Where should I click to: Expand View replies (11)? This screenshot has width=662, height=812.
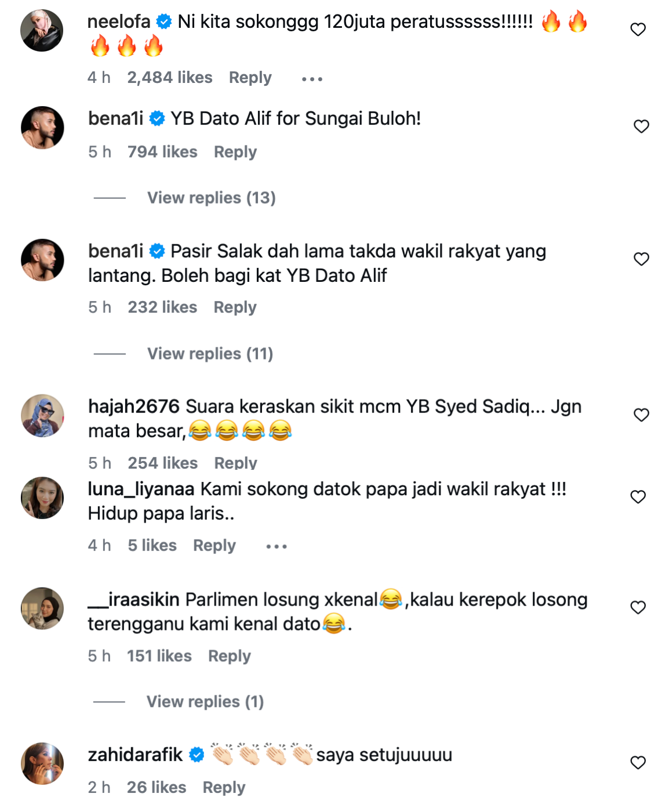pos(210,354)
